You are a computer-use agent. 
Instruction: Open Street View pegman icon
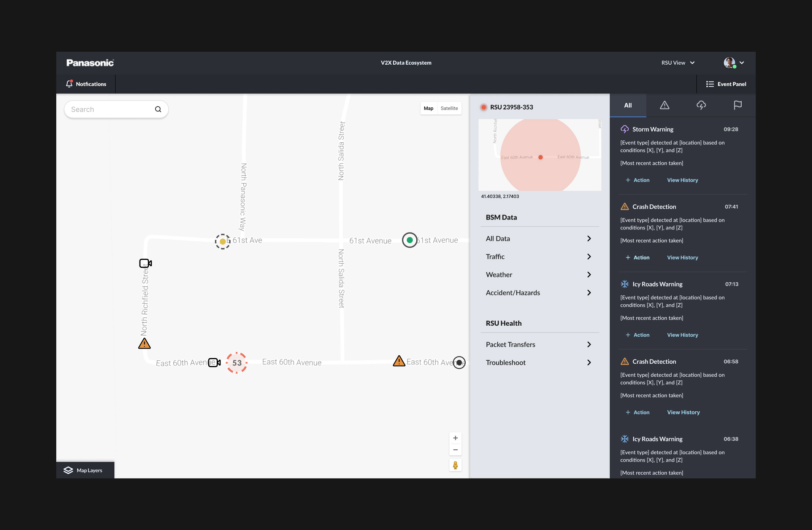click(x=455, y=465)
